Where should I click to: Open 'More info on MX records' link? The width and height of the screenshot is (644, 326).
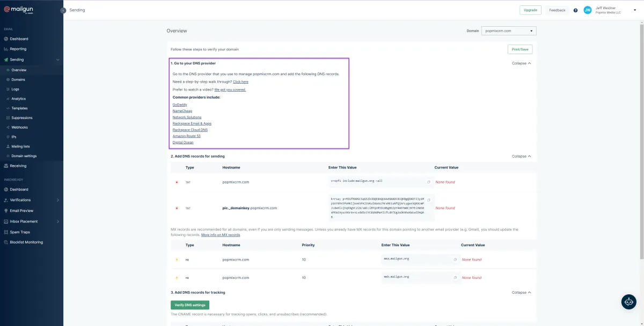click(x=221, y=235)
